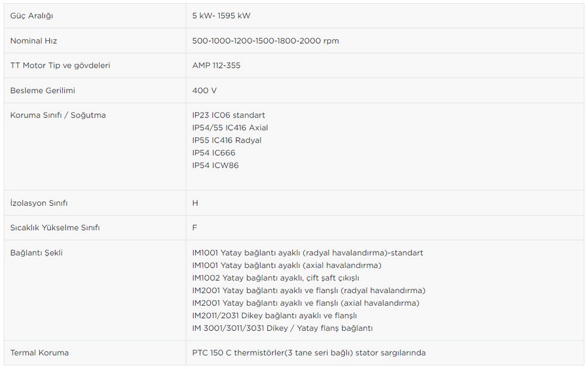This screenshot has height=369, width=588.
Task: Select the 400 V value
Action: [204, 91]
